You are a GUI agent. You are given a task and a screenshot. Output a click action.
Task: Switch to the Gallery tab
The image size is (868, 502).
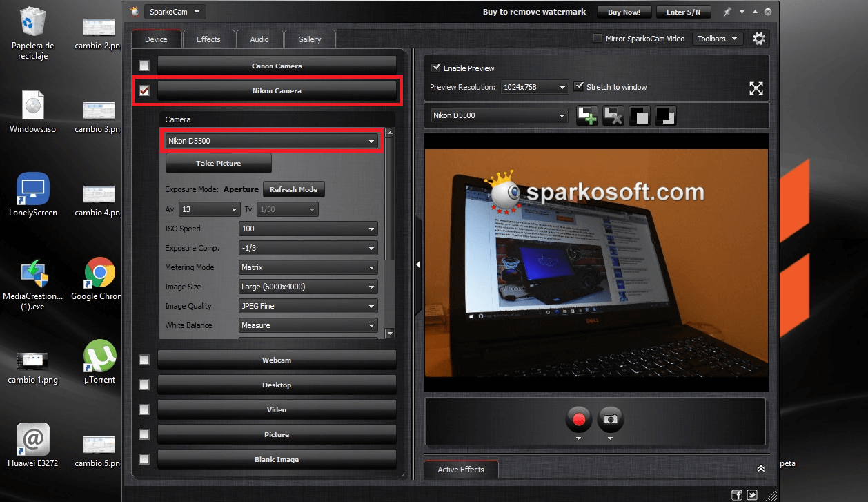[310, 39]
